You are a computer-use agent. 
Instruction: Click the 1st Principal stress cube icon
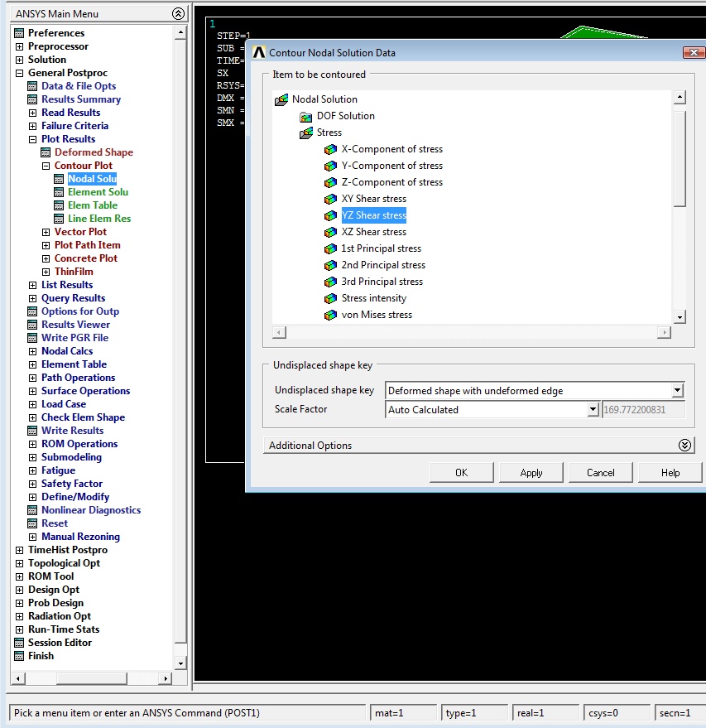click(x=330, y=248)
